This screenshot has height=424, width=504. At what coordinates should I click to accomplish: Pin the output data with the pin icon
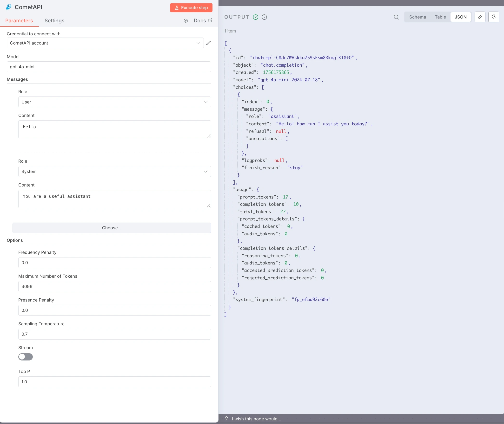[494, 17]
